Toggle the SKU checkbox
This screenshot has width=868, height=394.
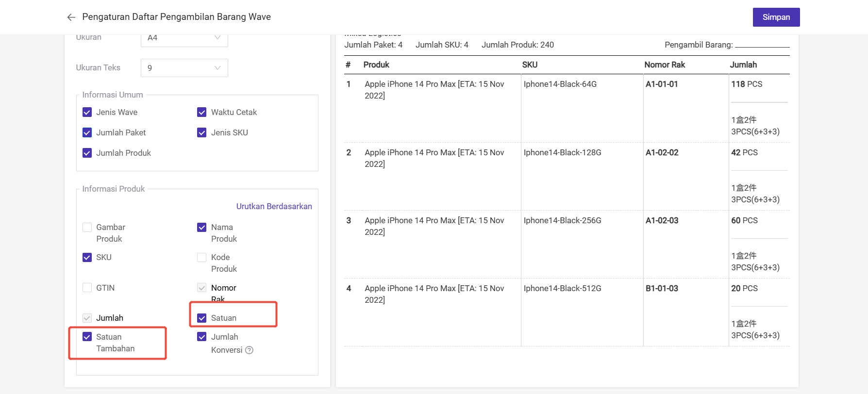tap(87, 257)
